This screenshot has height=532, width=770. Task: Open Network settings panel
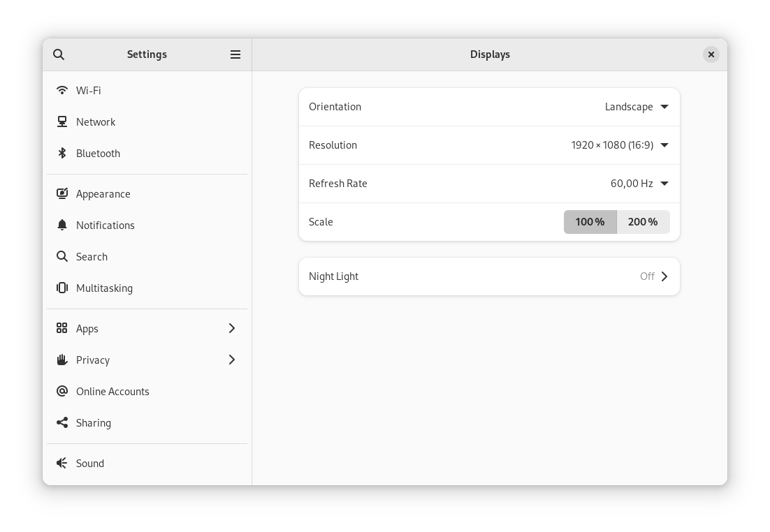pyautogui.click(x=96, y=121)
